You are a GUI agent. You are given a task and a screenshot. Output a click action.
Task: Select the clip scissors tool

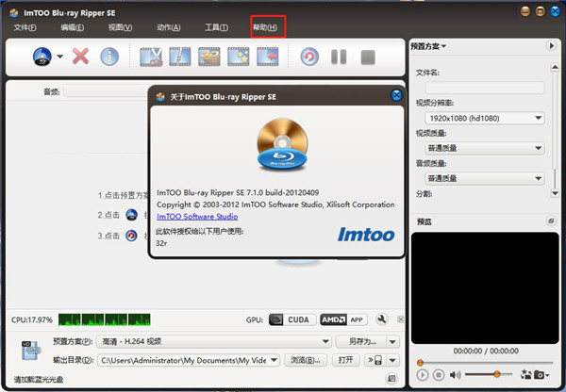[151, 57]
